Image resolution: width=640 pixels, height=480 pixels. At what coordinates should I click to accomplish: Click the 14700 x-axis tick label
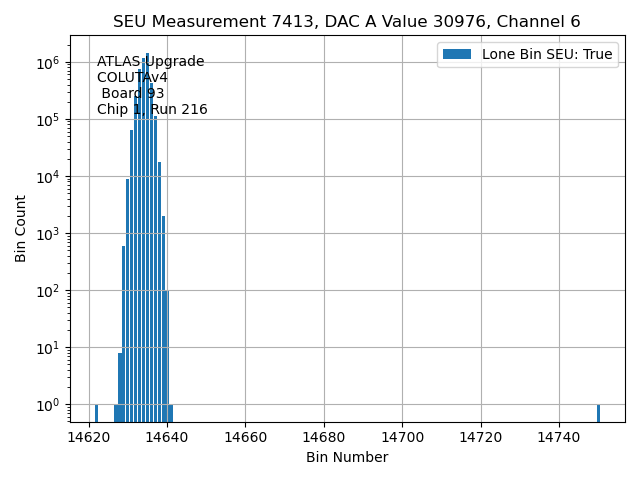click(402, 437)
